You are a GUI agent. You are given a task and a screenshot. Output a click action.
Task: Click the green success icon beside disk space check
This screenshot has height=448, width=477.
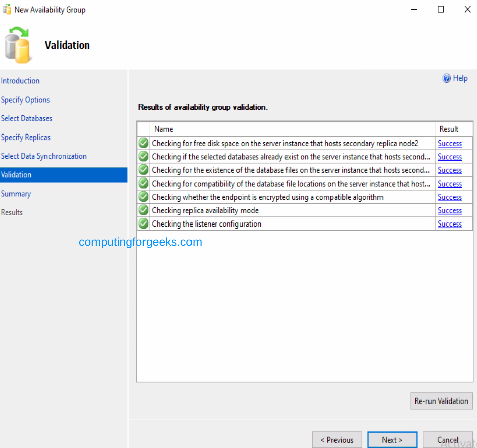(x=143, y=143)
